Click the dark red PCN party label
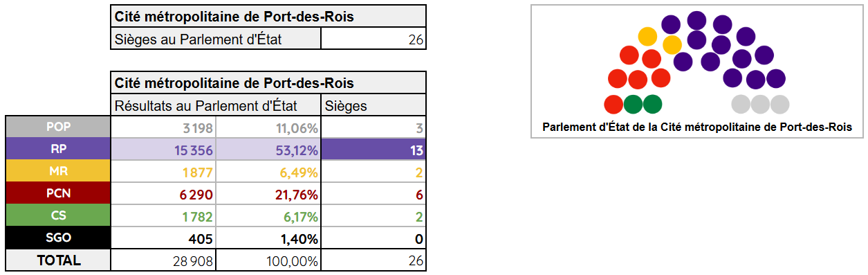 58,194
